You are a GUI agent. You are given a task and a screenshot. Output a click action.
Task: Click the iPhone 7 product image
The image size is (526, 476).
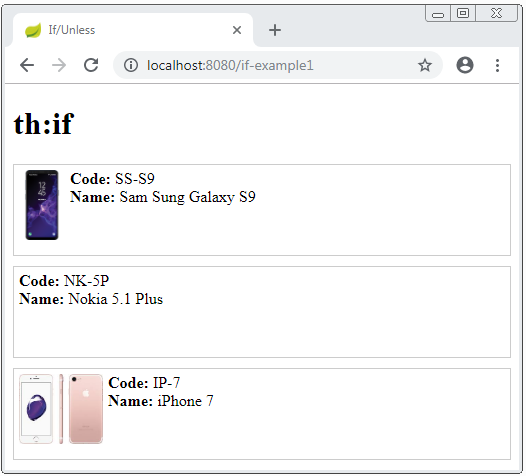tap(61, 409)
